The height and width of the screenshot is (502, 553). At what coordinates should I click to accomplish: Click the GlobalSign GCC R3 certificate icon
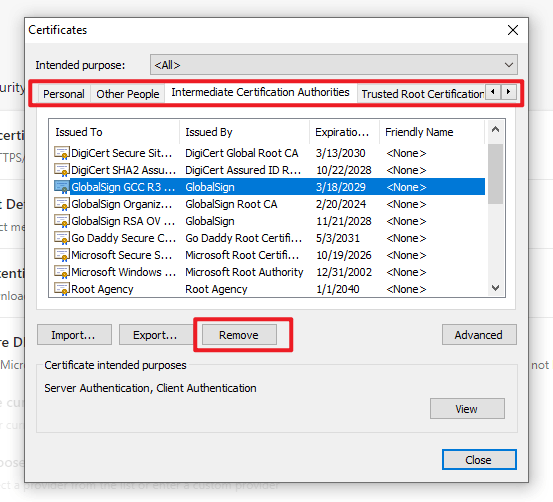(x=62, y=187)
